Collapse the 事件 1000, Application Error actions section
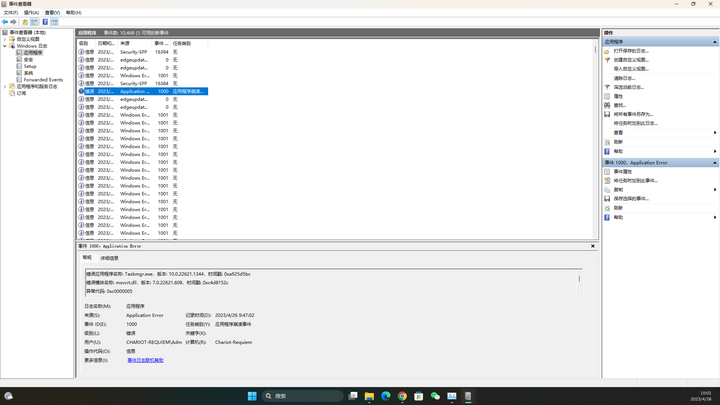This screenshot has height=405, width=720. [714, 163]
